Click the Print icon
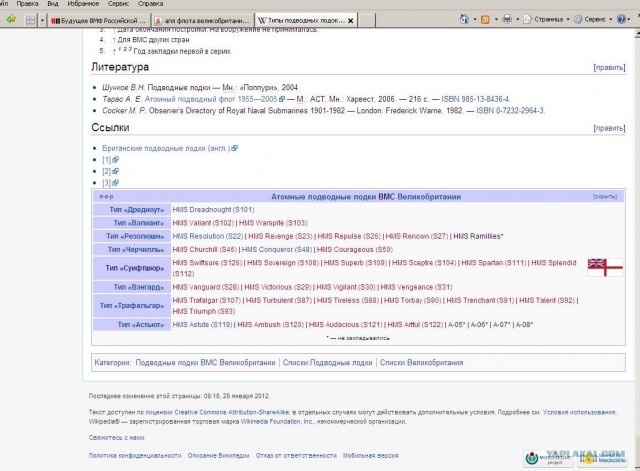This screenshot has width=640, height=471. (x=507, y=19)
